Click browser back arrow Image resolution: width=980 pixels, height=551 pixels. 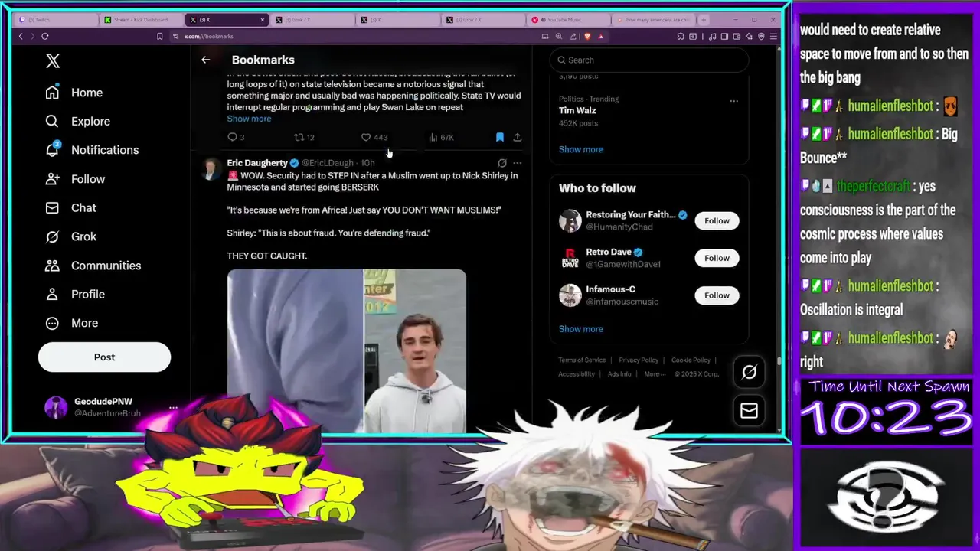pyautogui.click(x=21, y=36)
